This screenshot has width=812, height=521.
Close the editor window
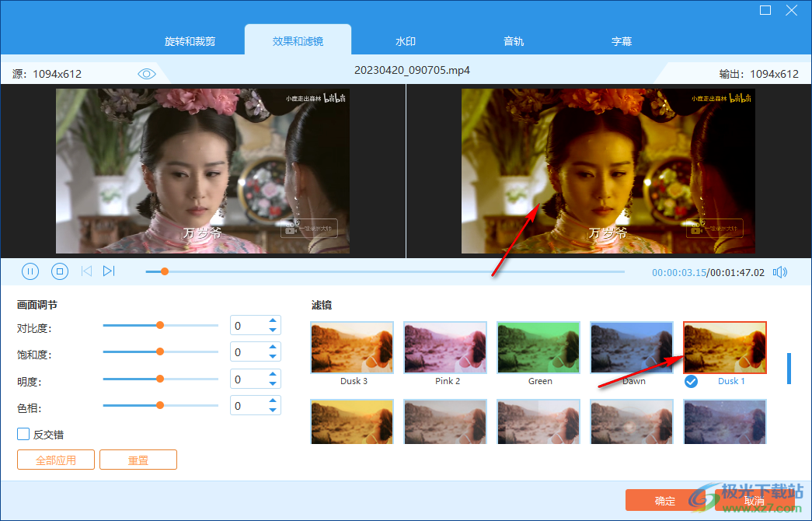(x=791, y=10)
